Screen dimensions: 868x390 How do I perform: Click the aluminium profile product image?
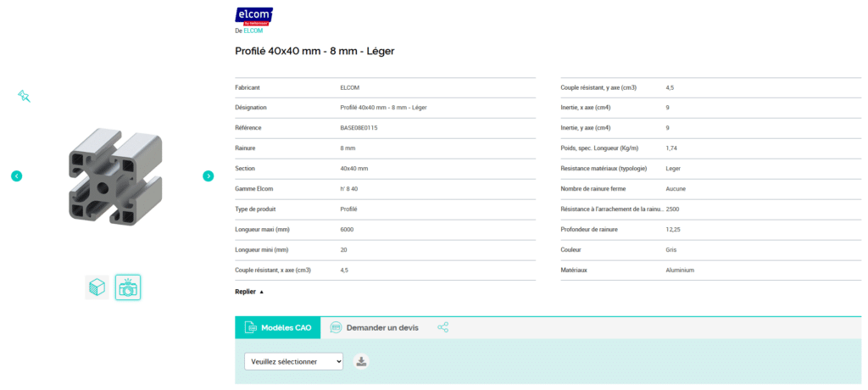(x=115, y=176)
